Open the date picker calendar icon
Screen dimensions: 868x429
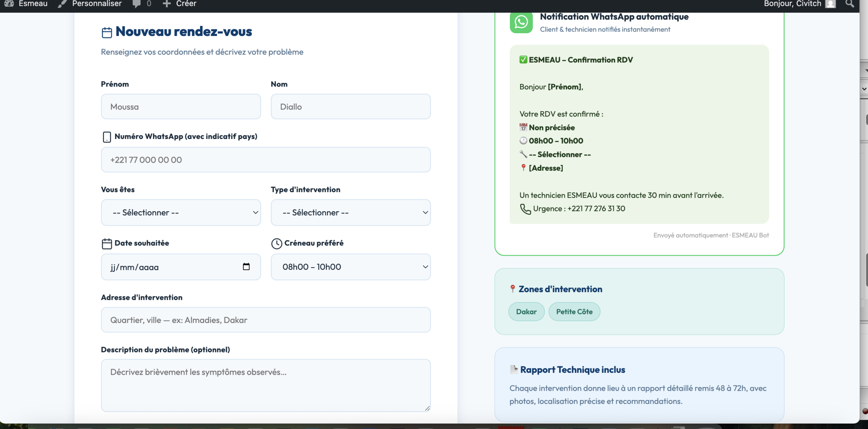(x=246, y=267)
